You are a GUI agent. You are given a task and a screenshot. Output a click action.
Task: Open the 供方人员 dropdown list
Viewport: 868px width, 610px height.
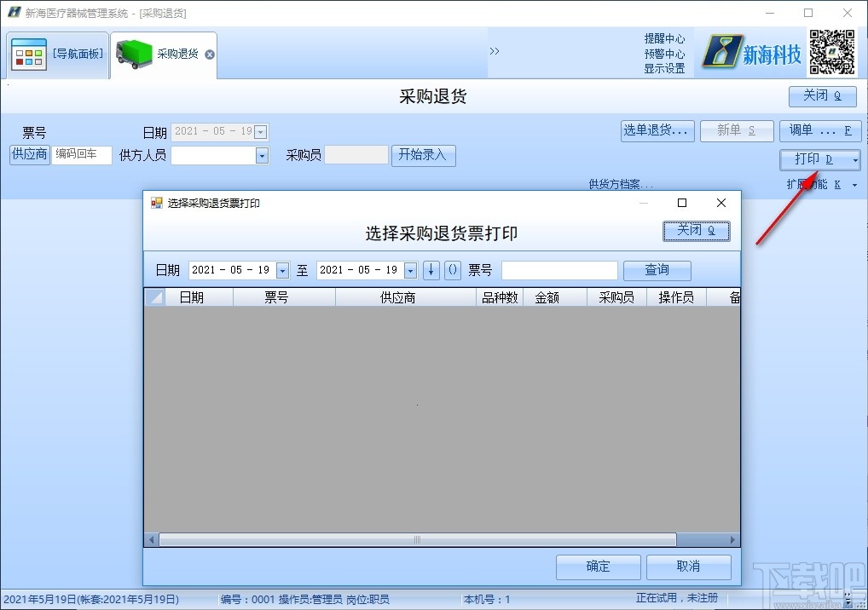(x=260, y=154)
